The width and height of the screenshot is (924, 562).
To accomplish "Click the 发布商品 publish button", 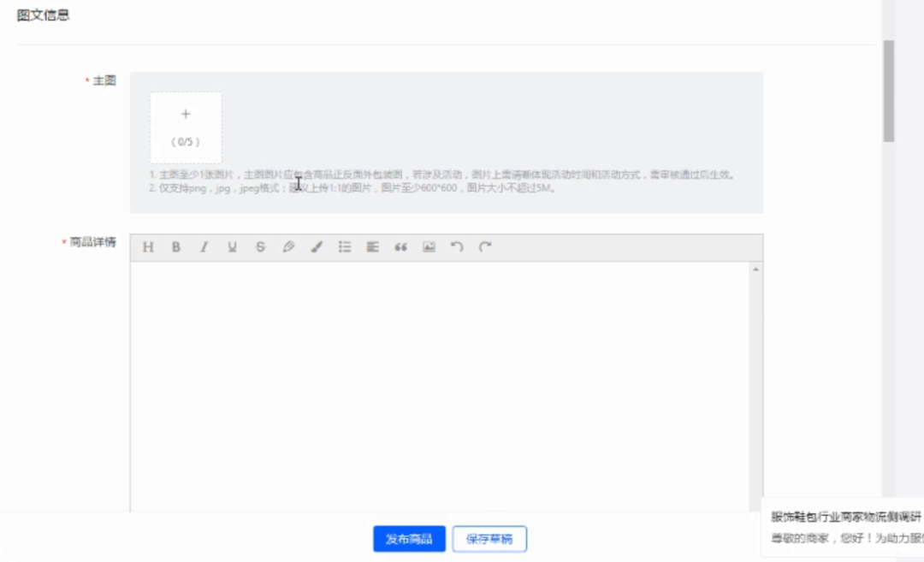I will [x=409, y=539].
